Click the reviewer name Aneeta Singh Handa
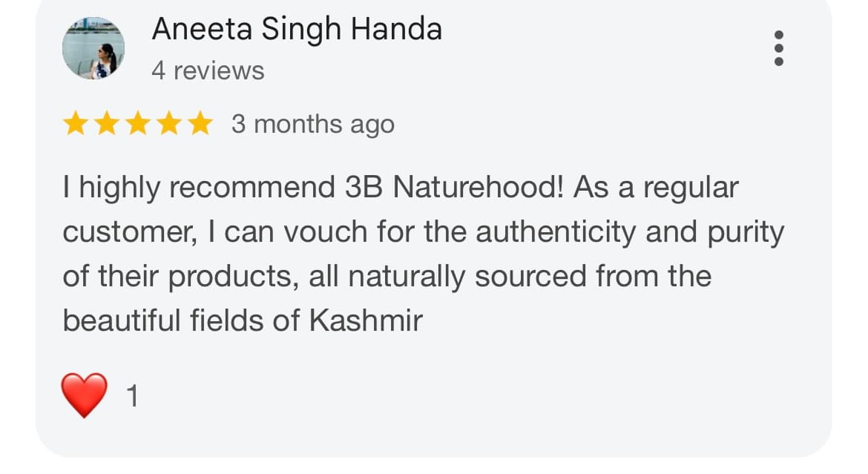Viewport: 868px width, 474px height. point(297,29)
